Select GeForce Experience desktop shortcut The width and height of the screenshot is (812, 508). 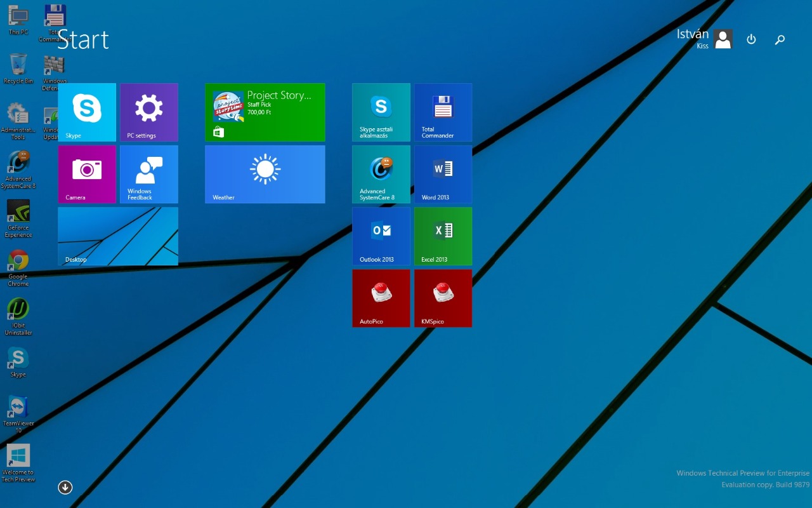(18, 219)
